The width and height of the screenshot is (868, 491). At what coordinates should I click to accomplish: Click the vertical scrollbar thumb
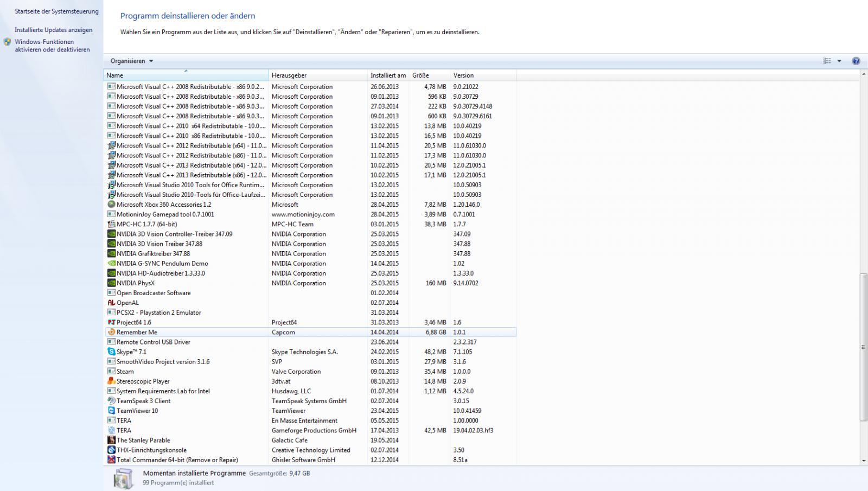[864, 347]
